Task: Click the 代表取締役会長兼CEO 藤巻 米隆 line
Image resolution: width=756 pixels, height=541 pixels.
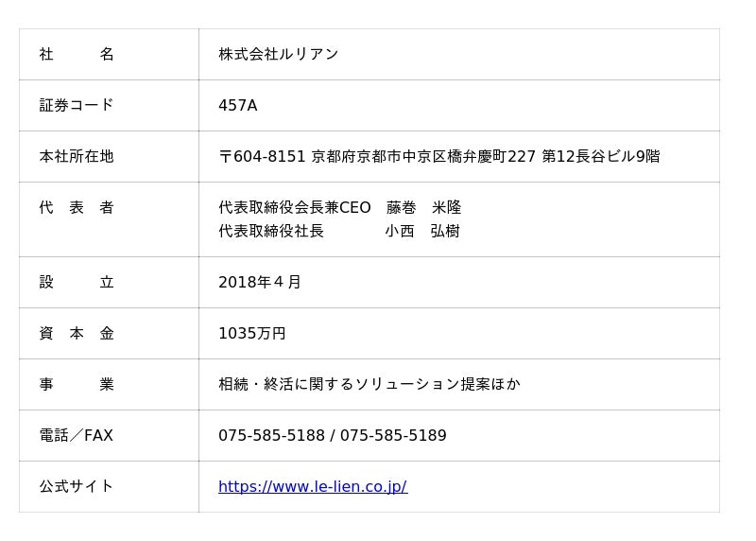Action: pyautogui.click(x=339, y=207)
